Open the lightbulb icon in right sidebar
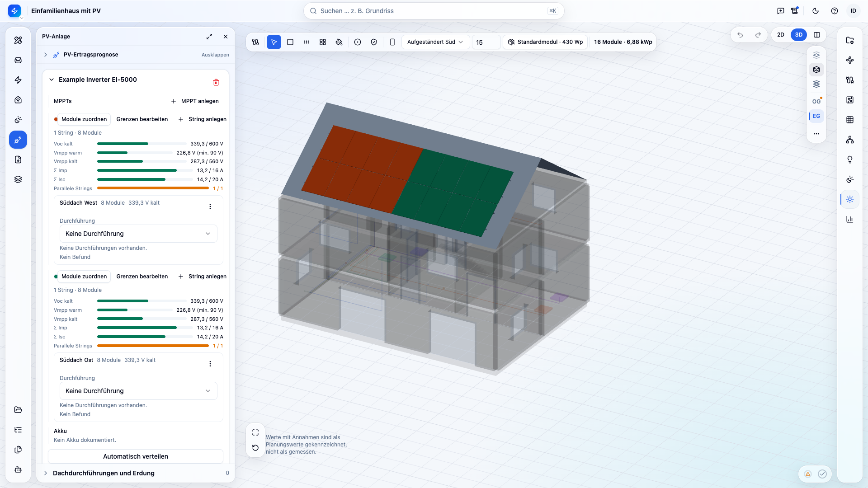 click(850, 160)
